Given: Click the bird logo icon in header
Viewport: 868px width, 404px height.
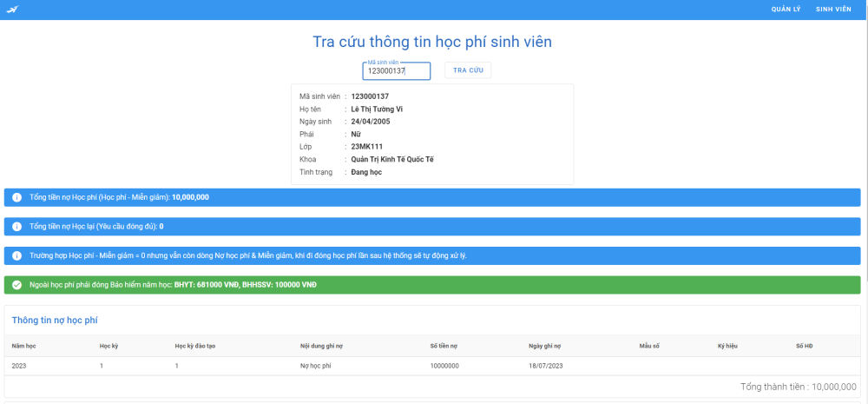Looking at the screenshot, I should tap(12, 9).
